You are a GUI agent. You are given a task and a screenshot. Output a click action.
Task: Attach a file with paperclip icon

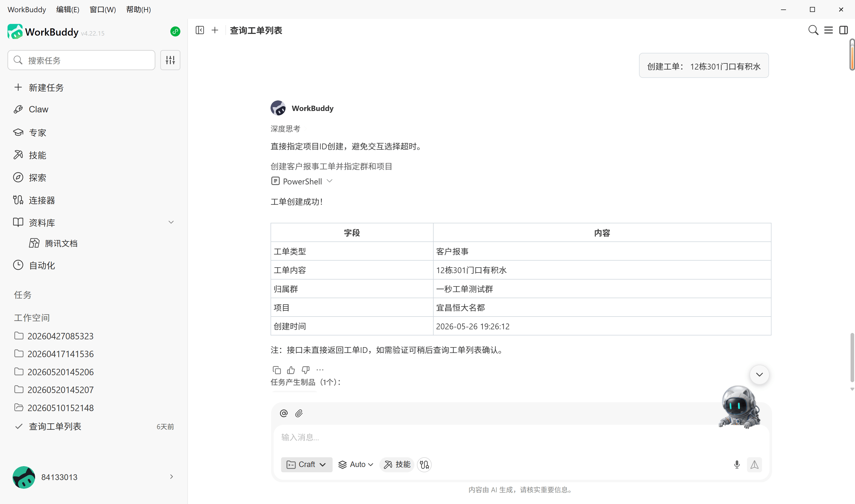pos(299,413)
